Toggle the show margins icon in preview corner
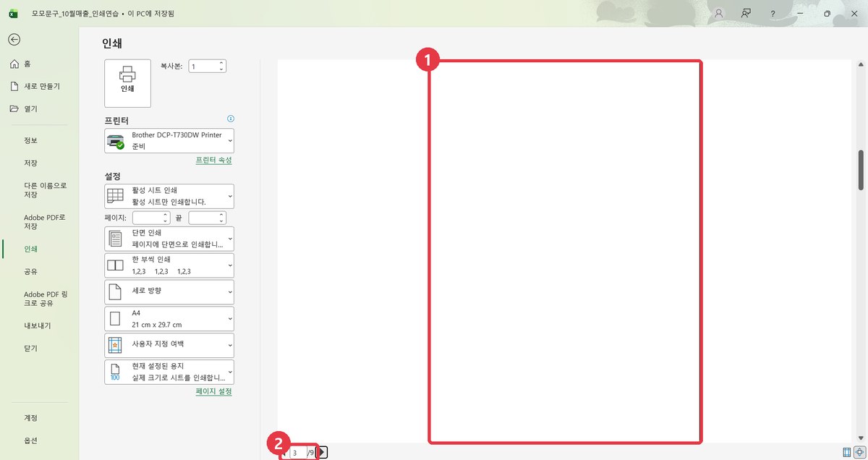 coord(847,452)
